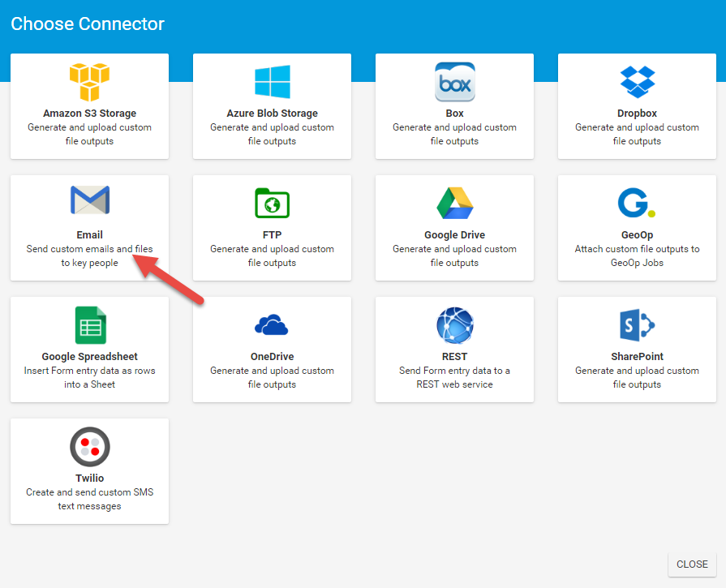This screenshot has width=726, height=588.
Task: Click the Twilio red dots icon
Action: coord(90,447)
